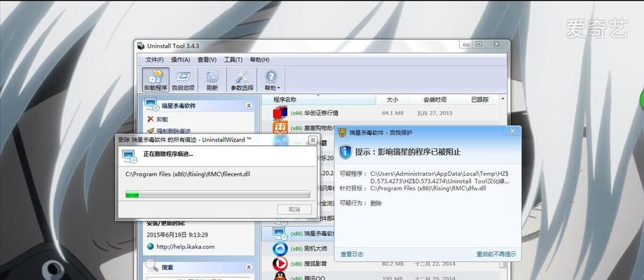Click the magnifier icon in 搜索 panel

click(x=151, y=266)
